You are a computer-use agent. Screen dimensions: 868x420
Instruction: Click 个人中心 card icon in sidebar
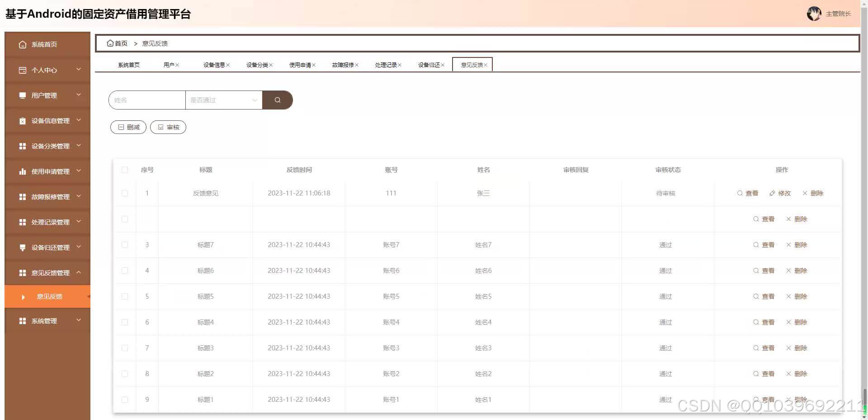[23, 70]
